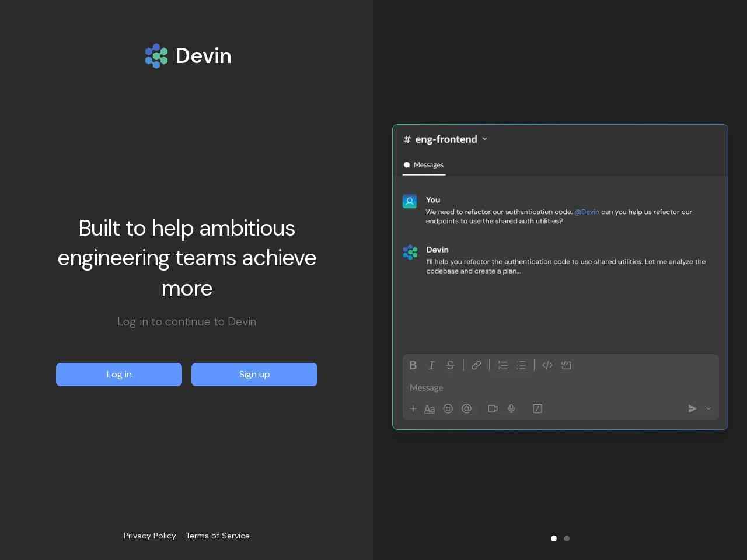This screenshot has width=747, height=560.
Task: Click the You user avatar
Action: pyautogui.click(x=410, y=202)
